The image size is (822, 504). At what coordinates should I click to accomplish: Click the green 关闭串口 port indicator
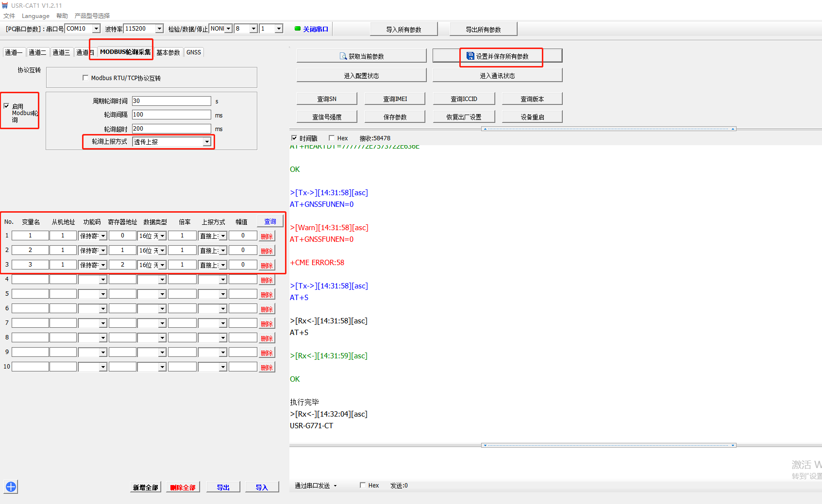point(298,29)
